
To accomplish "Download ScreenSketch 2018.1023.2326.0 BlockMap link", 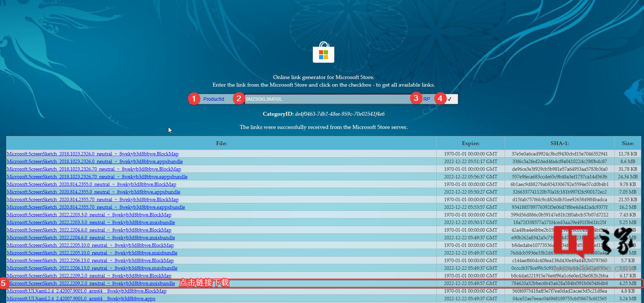I will (93, 154).
